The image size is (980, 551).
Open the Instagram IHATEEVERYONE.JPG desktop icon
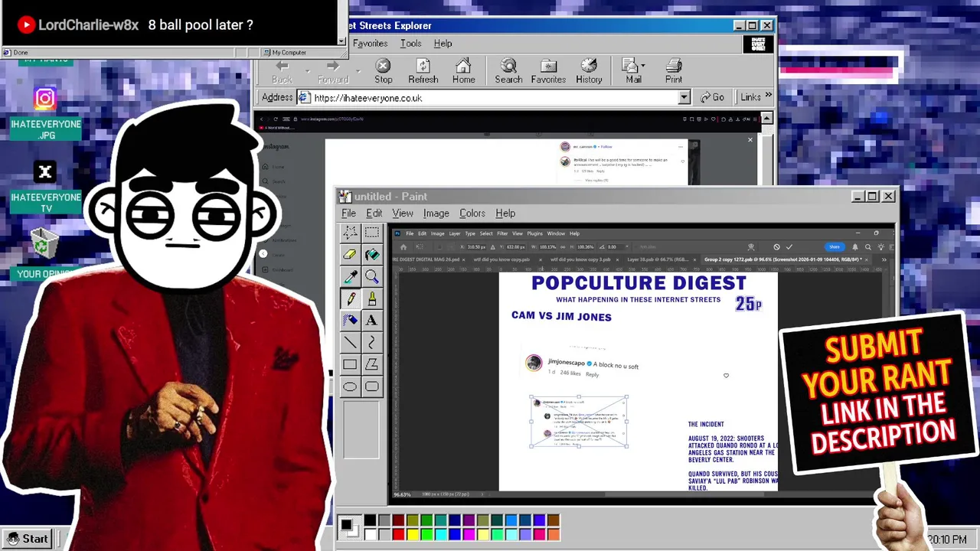(45, 113)
